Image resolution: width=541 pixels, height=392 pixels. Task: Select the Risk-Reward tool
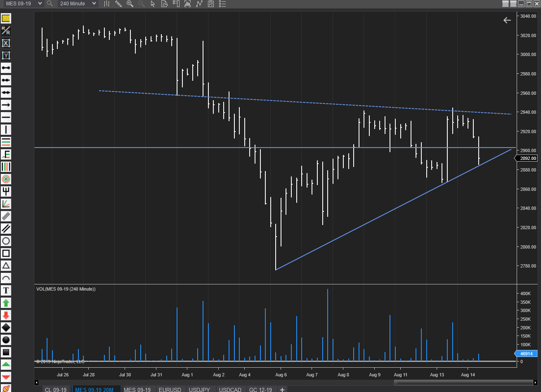(x=6, y=31)
